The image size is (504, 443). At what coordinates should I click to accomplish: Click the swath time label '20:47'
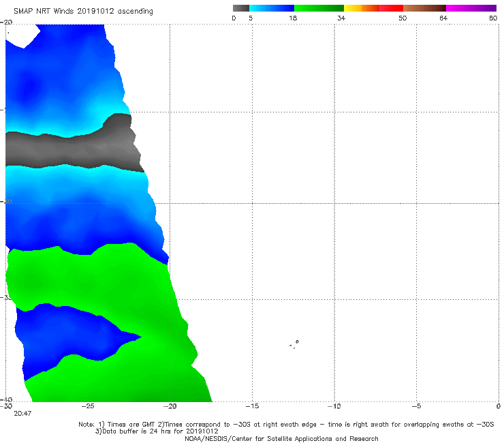[x=22, y=414]
